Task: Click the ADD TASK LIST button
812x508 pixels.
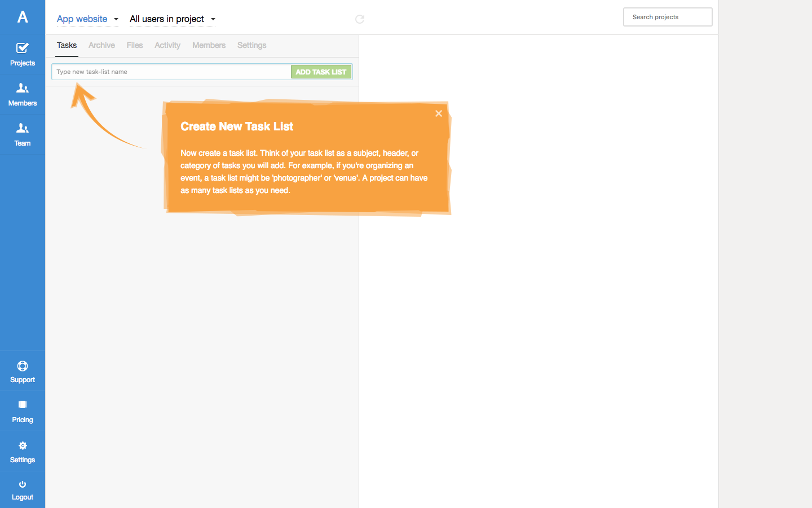Action: [321, 72]
